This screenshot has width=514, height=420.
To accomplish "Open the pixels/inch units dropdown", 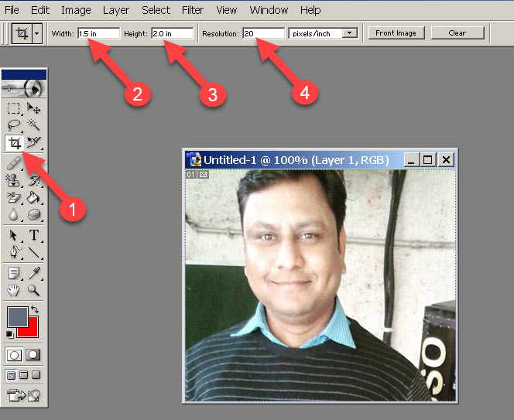I will 350,33.
